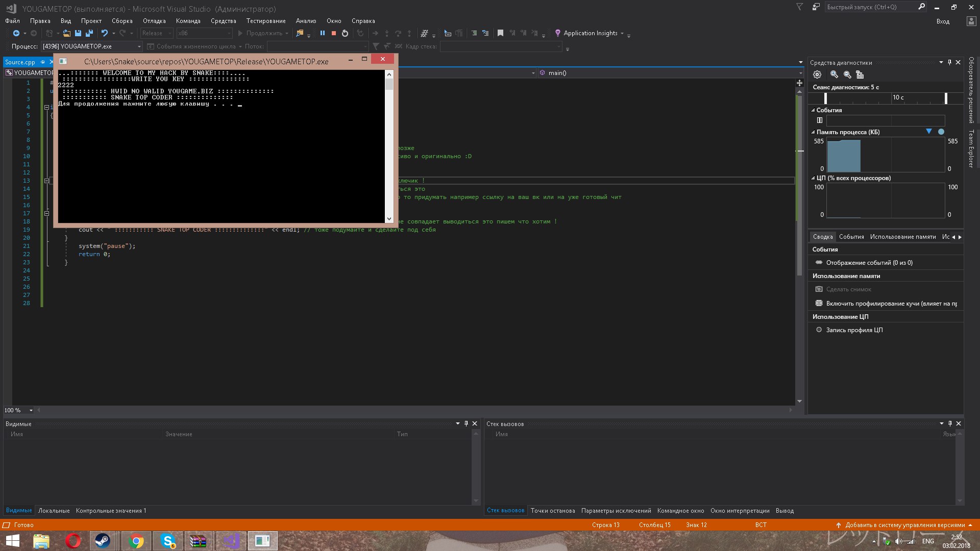Open the Файл menu

click(x=12, y=21)
